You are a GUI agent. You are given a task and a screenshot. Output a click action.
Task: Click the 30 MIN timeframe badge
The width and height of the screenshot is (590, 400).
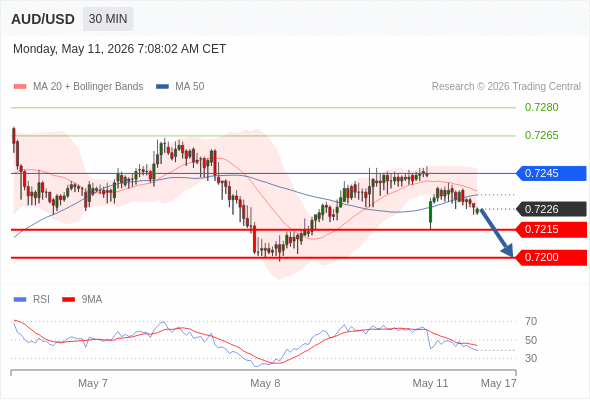tap(108, 19)
